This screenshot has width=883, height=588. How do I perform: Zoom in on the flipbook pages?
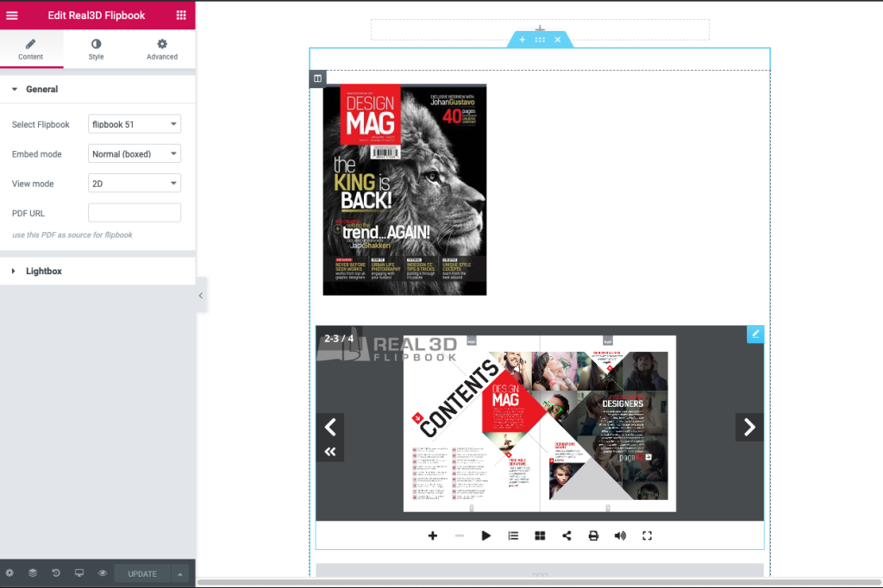tap(433, 535)
